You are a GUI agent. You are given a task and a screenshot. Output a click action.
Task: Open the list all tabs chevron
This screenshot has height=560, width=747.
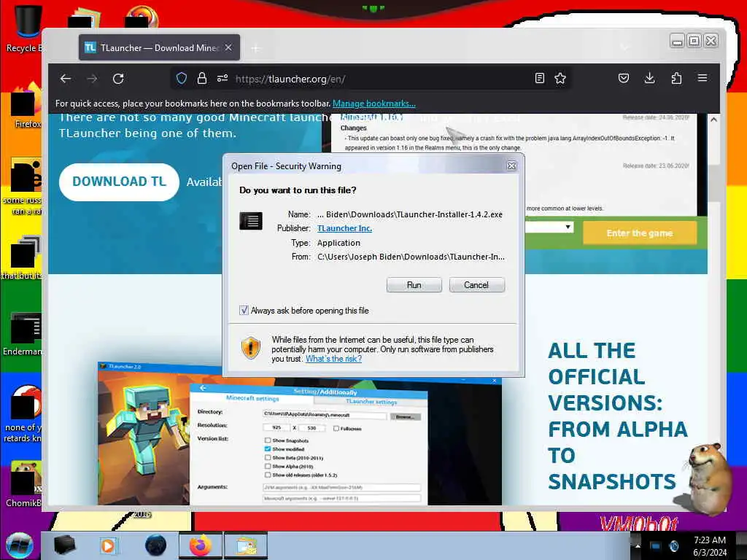pyautogui.click(x=624, y=47)
